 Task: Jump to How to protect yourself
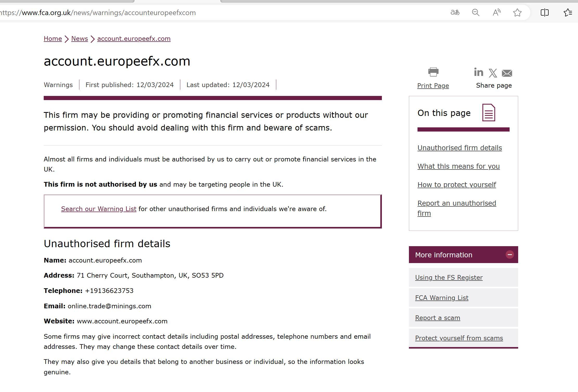point(457,185)
